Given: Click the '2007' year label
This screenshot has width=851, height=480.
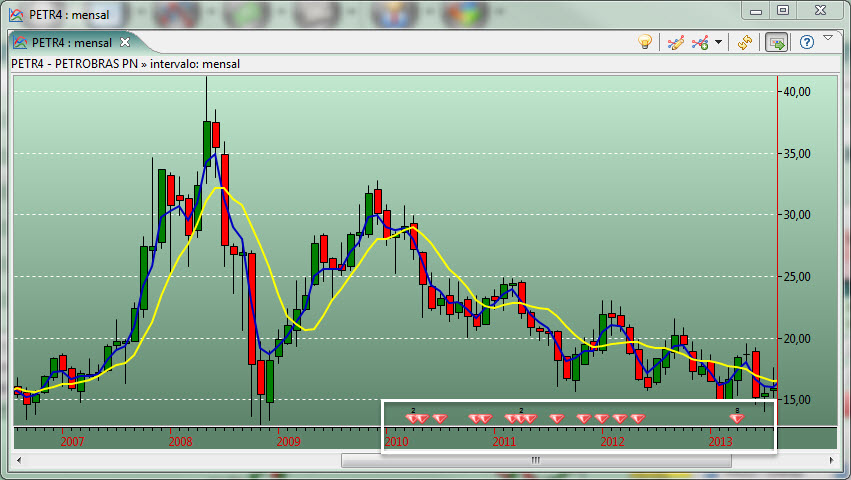Looking at the screenshot, I should coord(72,441).
